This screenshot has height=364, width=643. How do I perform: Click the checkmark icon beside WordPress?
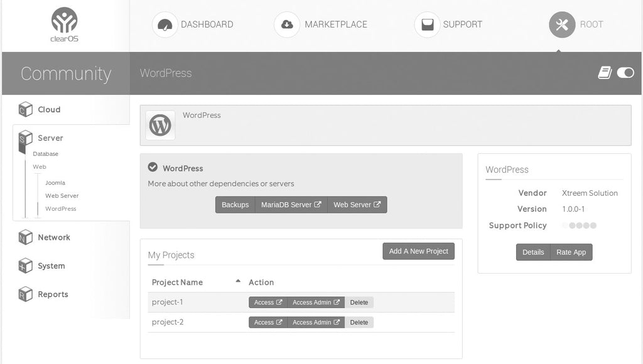point(153,167)
